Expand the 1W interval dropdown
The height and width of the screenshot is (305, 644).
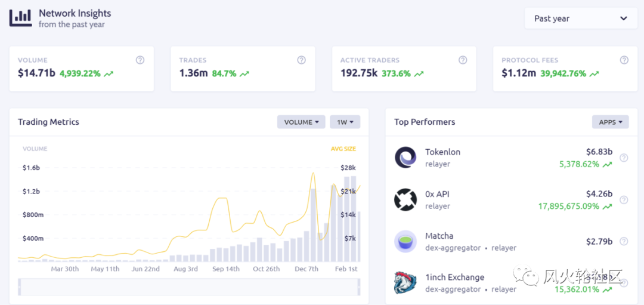(x=345, y=122)
